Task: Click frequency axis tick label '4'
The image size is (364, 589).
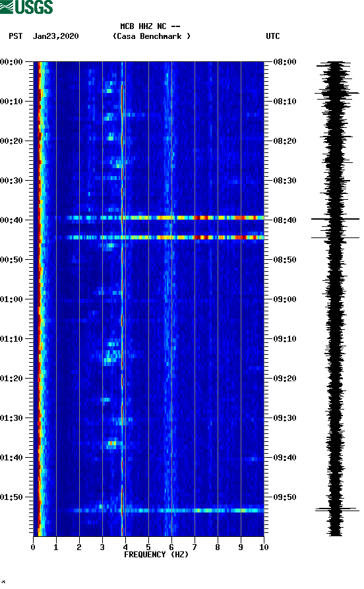Action: click(125, 547)
